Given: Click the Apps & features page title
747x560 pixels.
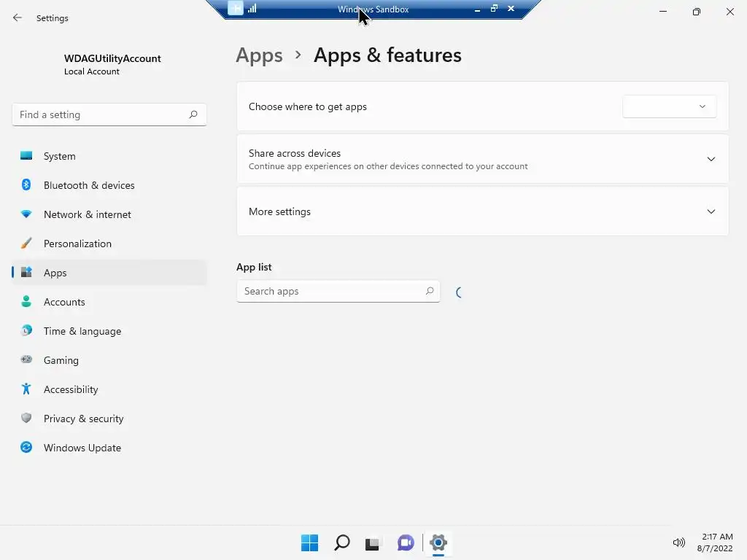Looking at the screenshot, I should (x=387, y=55).
